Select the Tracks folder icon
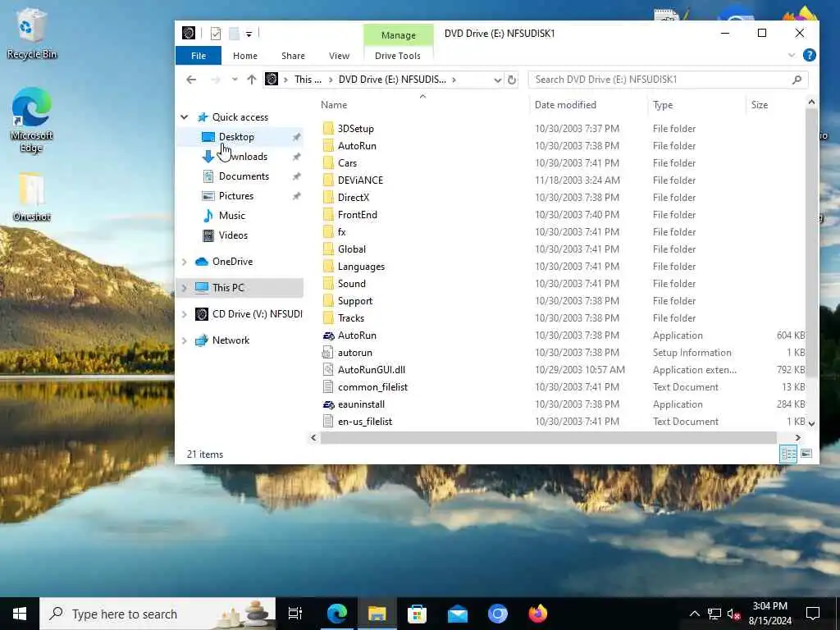 [328, 318]
